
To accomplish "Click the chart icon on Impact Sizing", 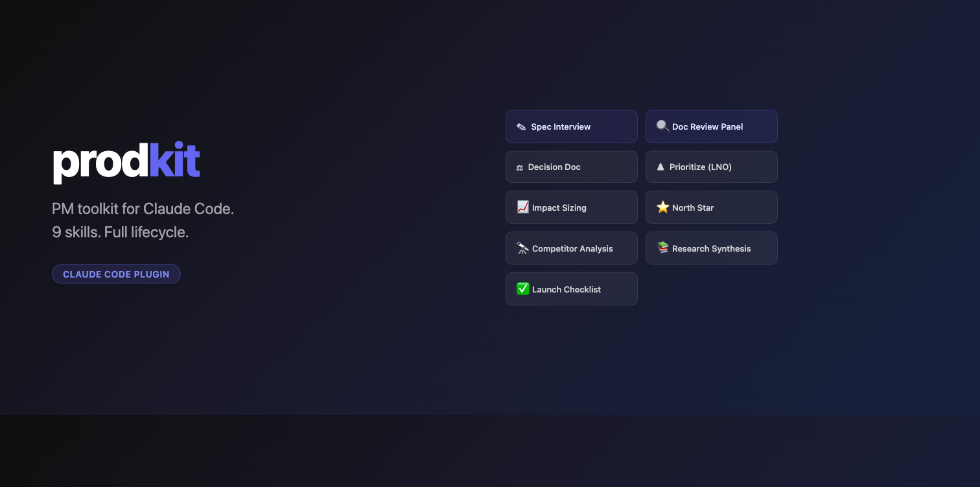I will (x=522, y=208).
